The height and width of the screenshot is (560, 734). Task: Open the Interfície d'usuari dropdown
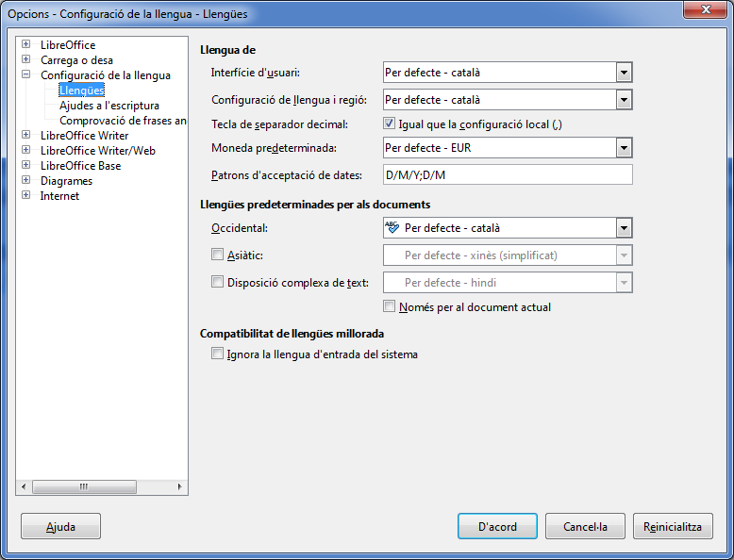[623, 73]
